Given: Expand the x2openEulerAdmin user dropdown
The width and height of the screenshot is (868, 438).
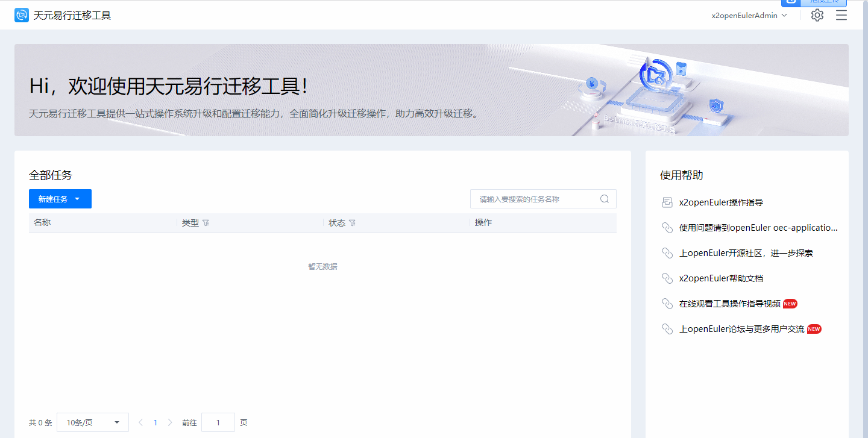Looking at the screenshot, I should (749, 16).
